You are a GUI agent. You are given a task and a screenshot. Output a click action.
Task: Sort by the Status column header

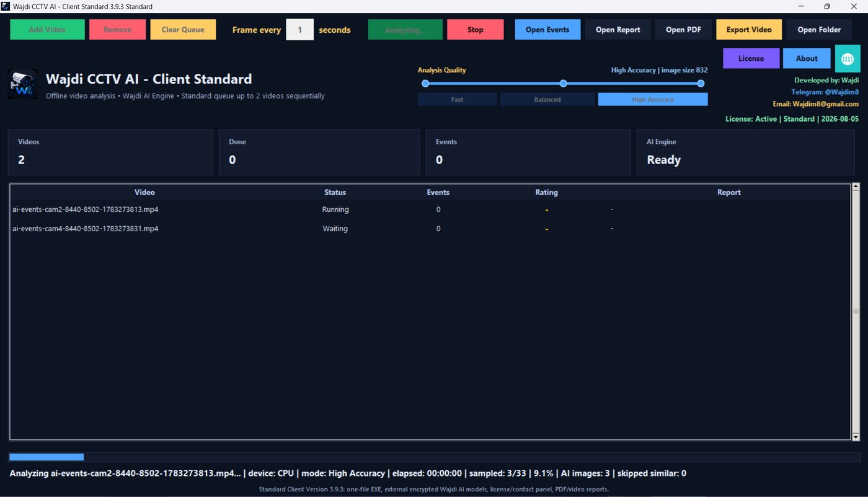pos(335,192)
